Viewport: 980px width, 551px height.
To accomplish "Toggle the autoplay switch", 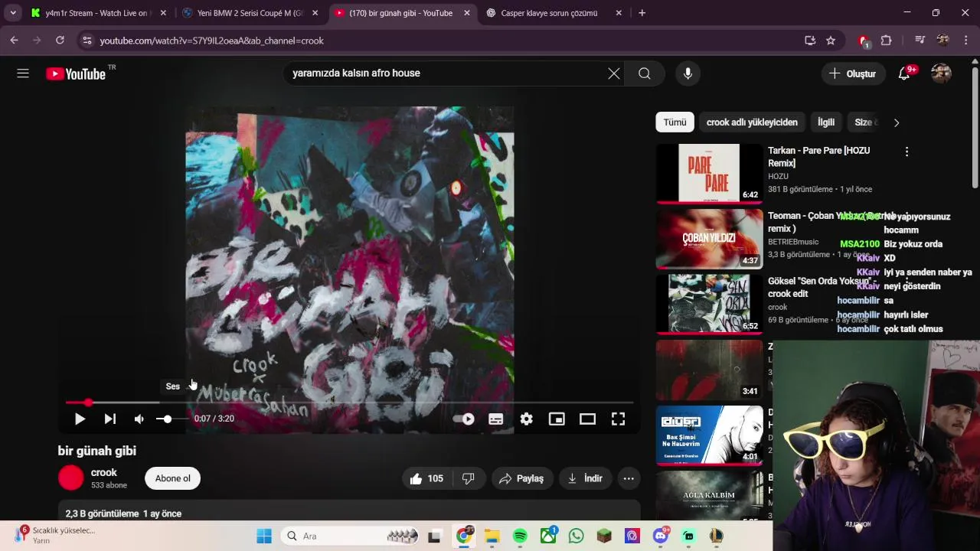I will [464, 419].
